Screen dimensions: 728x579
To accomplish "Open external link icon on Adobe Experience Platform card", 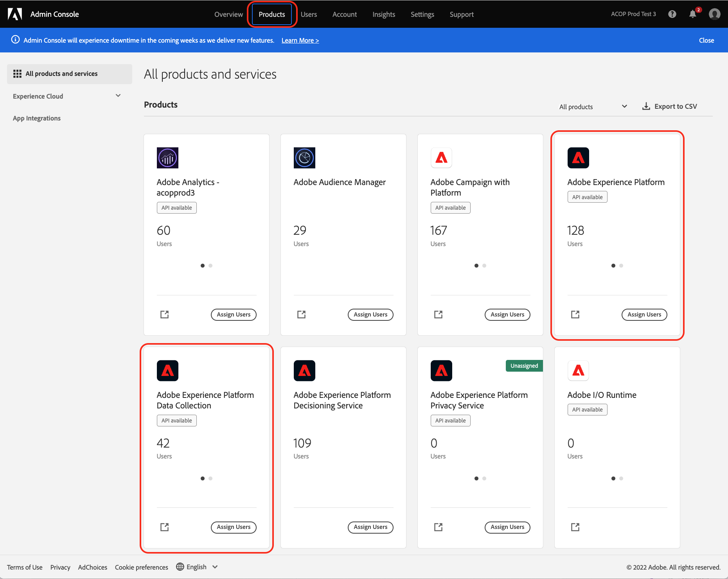I will (575, 315).
